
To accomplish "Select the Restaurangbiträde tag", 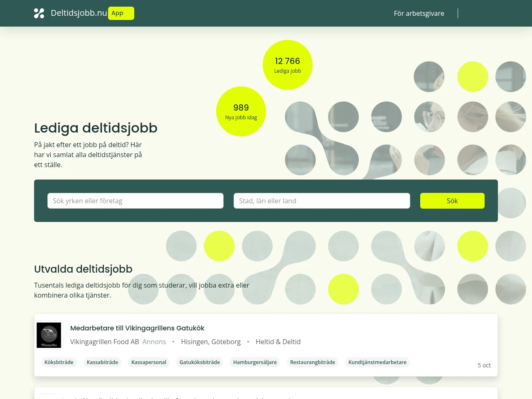I will point(313,362).
